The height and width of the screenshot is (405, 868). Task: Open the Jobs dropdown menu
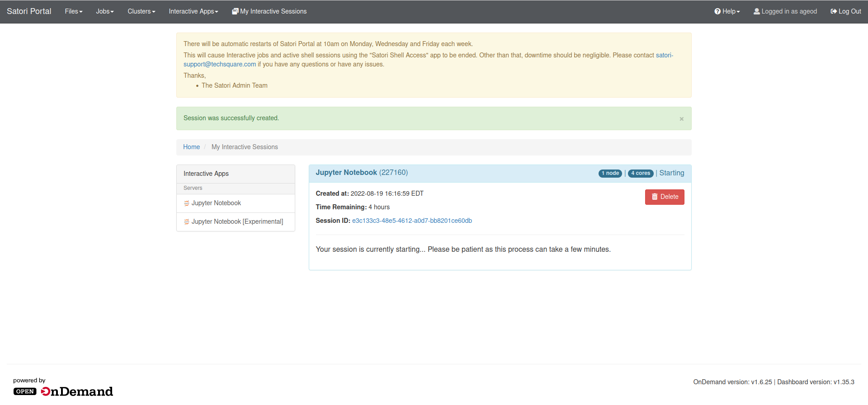click(104, 11)
